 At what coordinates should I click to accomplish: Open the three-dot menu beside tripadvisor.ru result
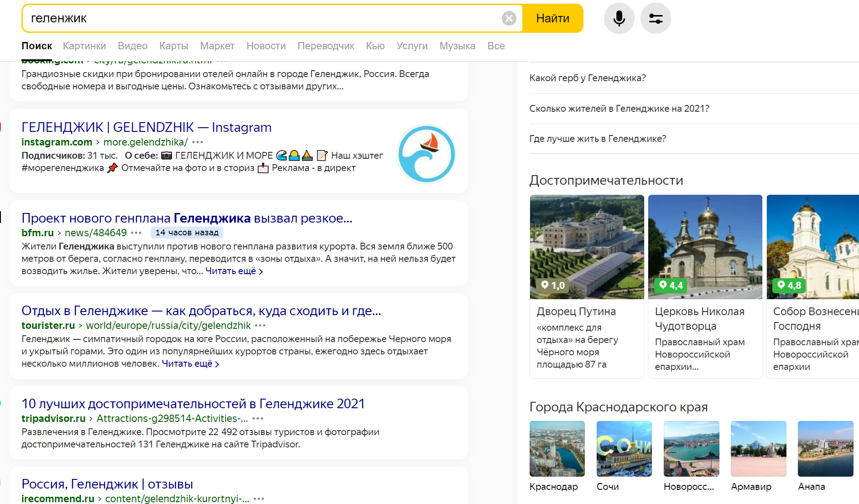point(258,418)
